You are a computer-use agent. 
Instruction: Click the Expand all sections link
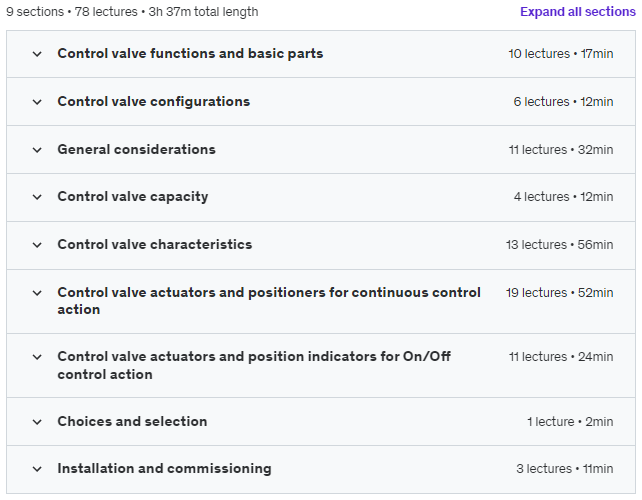tap(577, 12)
